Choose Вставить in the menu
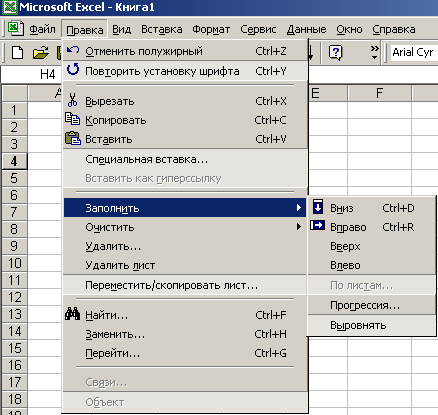This screenshot has height=415, width=438. click(x=185, y=139)
